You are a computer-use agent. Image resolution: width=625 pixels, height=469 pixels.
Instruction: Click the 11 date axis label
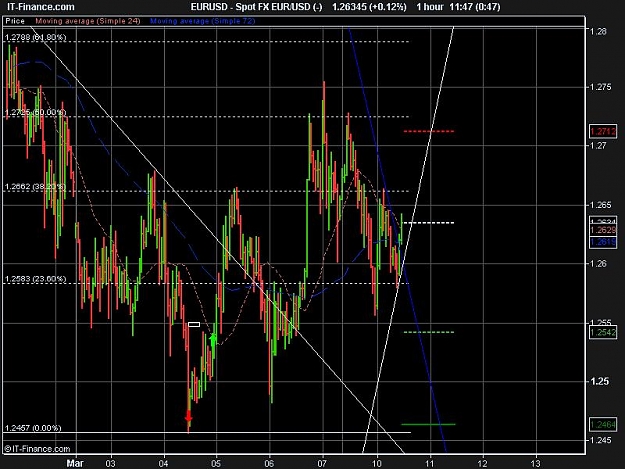click(429, 463)
